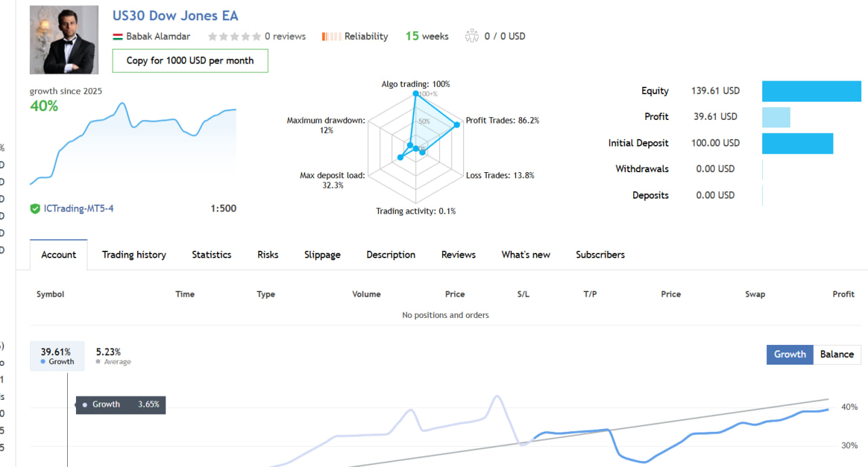868x467 pixels.
Task: Click the ICTrading-MT5-4 broker link
Action: (x=79, y=209)
